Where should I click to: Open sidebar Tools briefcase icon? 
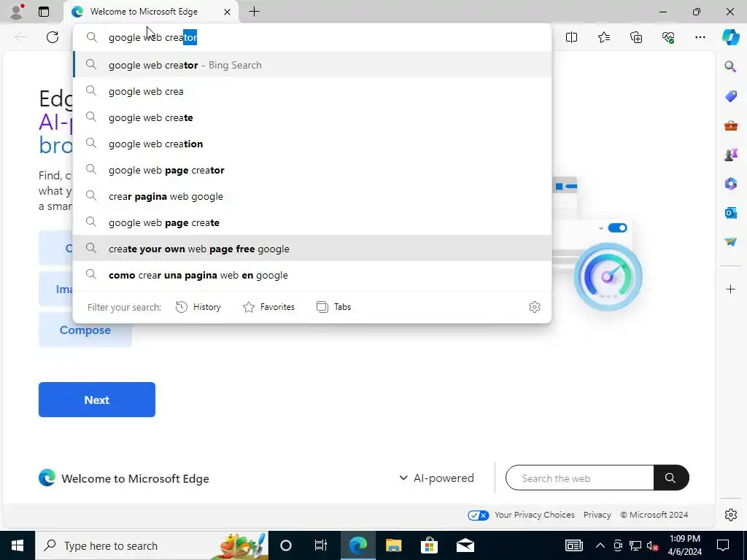click(730, 125)
